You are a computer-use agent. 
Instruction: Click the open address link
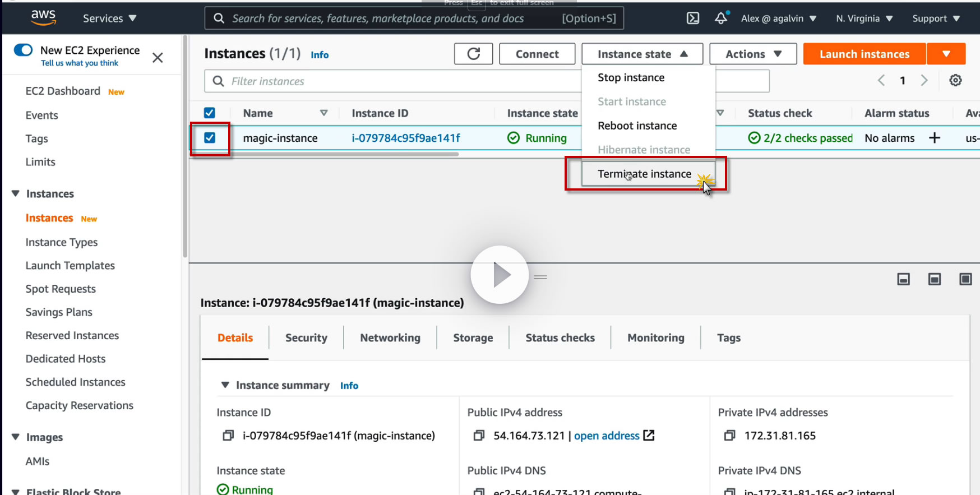coord(607,436)
